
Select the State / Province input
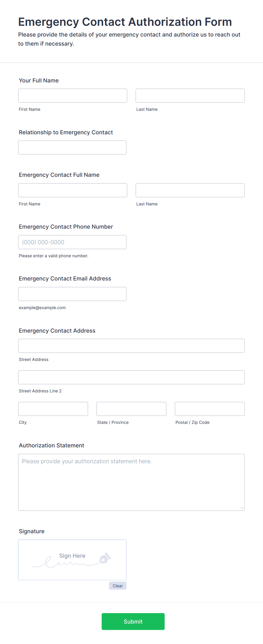coord(131,409)
